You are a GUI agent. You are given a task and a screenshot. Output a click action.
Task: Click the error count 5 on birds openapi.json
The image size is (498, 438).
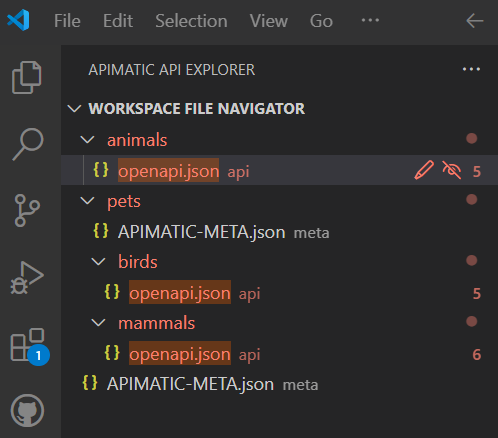point(477,293)
